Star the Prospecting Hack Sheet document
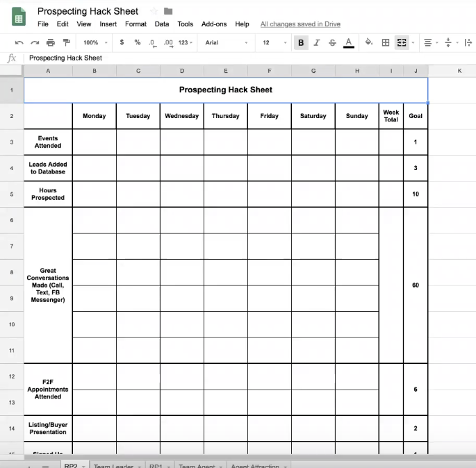476x468 pixels. point(154,11)
